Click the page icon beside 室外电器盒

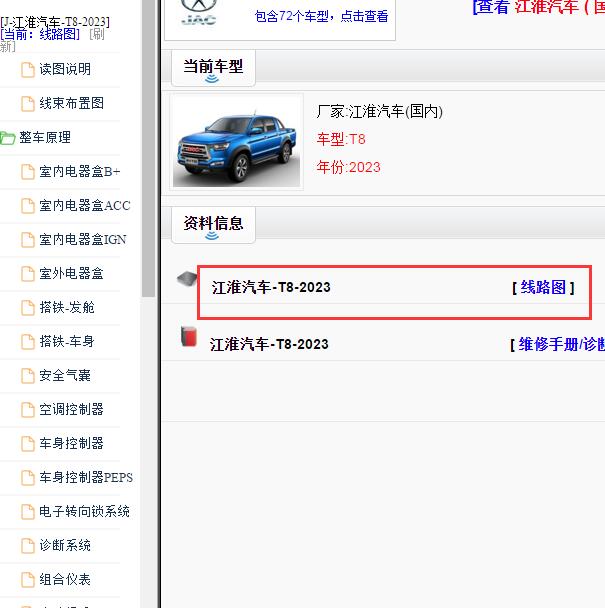(x=28, y=274)
